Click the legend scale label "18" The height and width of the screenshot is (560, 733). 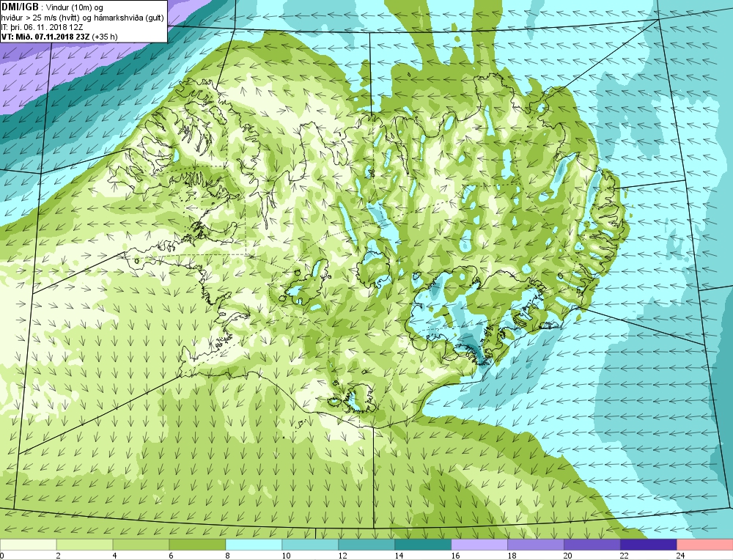click(x=512, y=556)
